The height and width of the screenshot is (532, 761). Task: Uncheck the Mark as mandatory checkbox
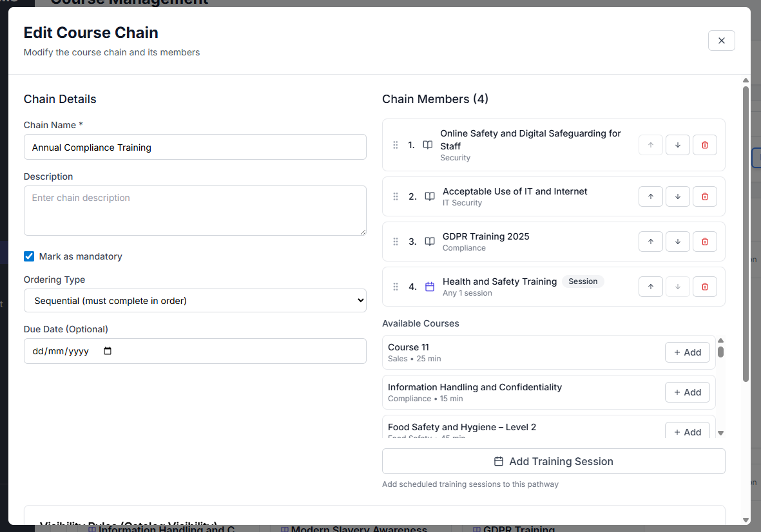(x=29, y=256)
